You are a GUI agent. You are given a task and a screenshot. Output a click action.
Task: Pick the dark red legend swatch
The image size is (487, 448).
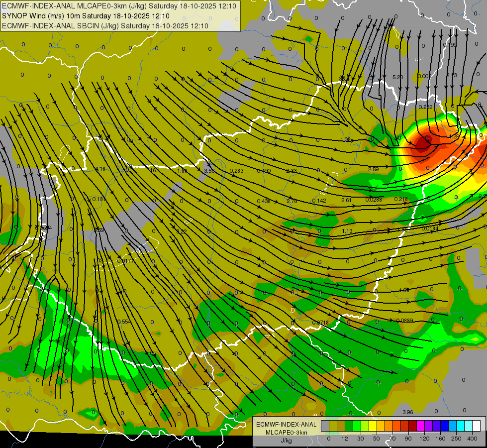[x=412, y=426]
